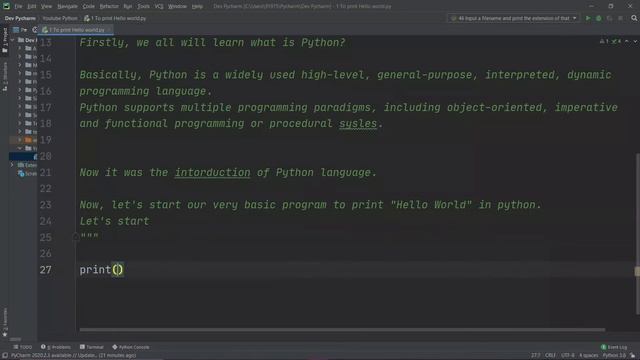Screen dimensions: 640x360
Task: Toggle the Structure tool window side tab
Action: pos(4,77)
